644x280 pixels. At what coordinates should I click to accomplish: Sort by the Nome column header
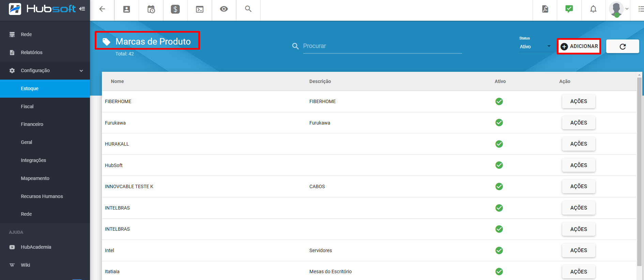117,81
